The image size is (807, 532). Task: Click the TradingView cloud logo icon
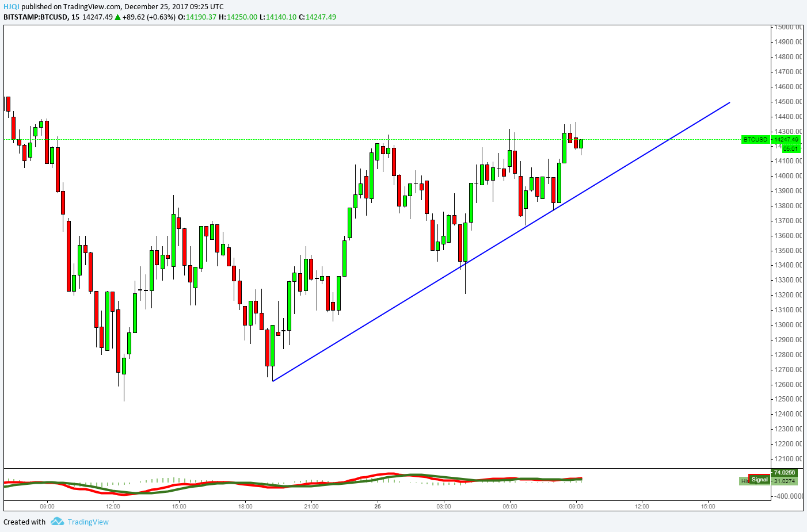pos(57,522)
